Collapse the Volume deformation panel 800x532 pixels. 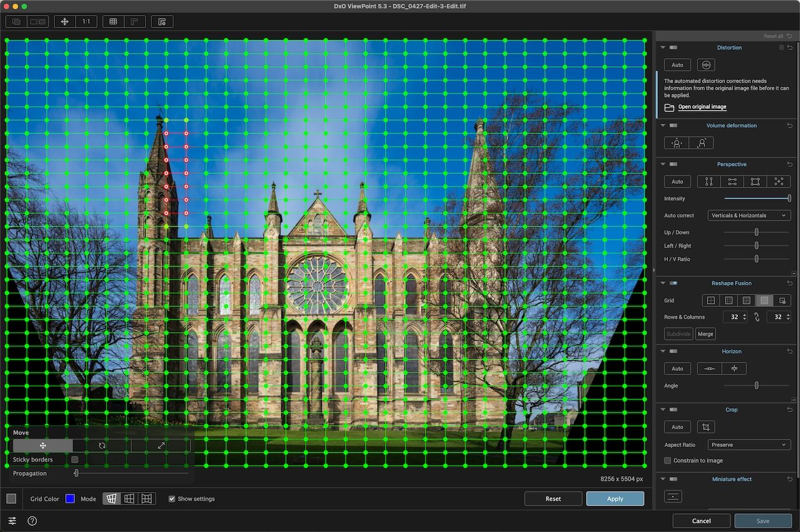tap(662, 126)
